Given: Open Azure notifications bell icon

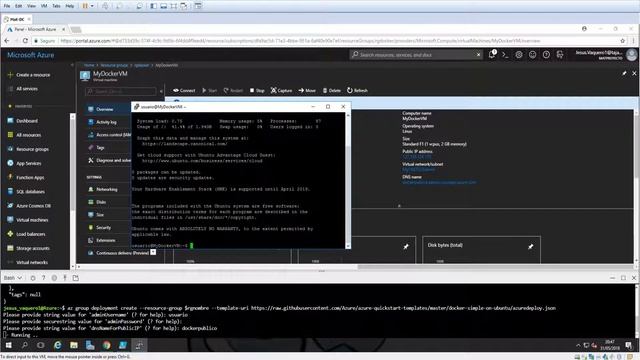Looking at the screenshot, I should coord(492,54).
